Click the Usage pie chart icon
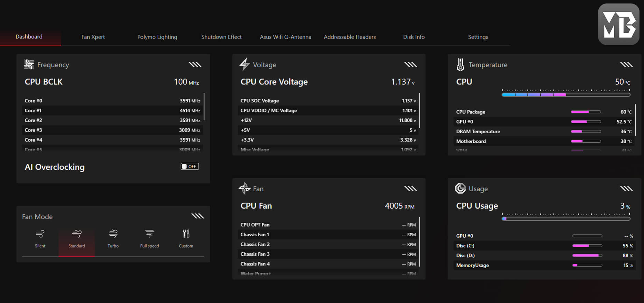Image resolution: width=644 pixels, height=303 pixels. point(460,188)
